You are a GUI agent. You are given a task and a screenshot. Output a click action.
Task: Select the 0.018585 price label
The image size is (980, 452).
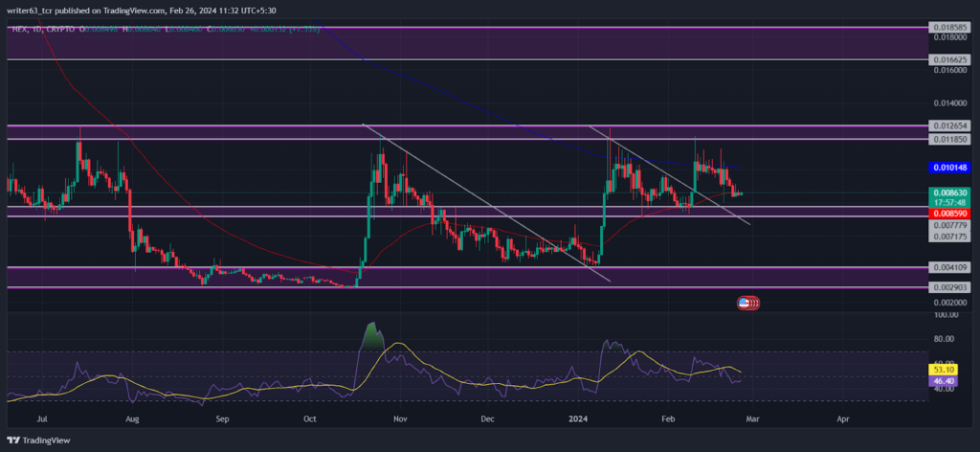(x=948, y=28)
